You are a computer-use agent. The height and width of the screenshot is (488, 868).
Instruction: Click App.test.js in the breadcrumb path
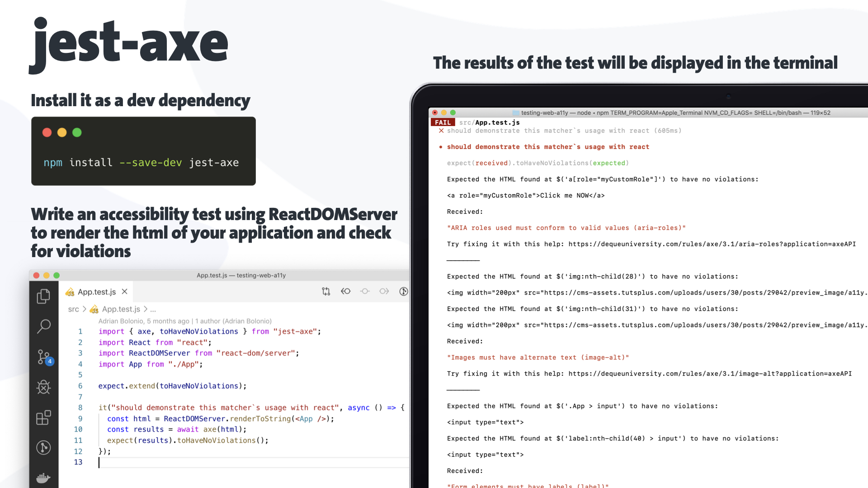pyautogui.click(x=121, y=309)
